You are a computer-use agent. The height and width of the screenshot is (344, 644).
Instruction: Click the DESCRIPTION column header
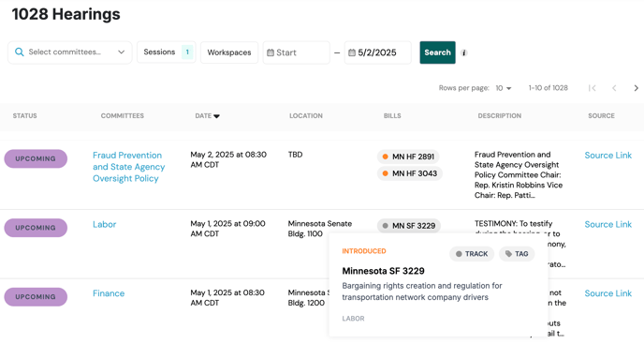(500, 116)
